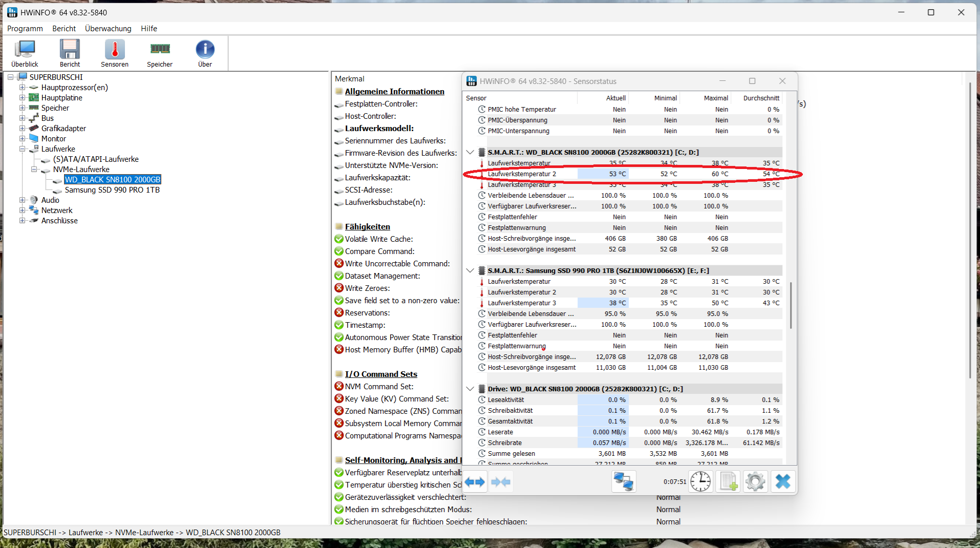Viewport: 980px width, 548px height.
Task: Close sensor status with blue X icon
Action: coord(783,482)
